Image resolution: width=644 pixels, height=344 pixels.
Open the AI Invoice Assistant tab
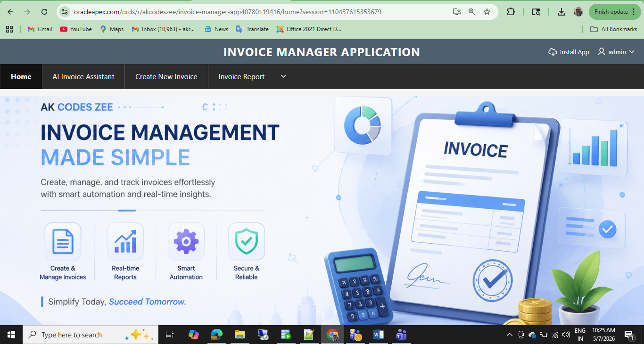pos(83,76)
